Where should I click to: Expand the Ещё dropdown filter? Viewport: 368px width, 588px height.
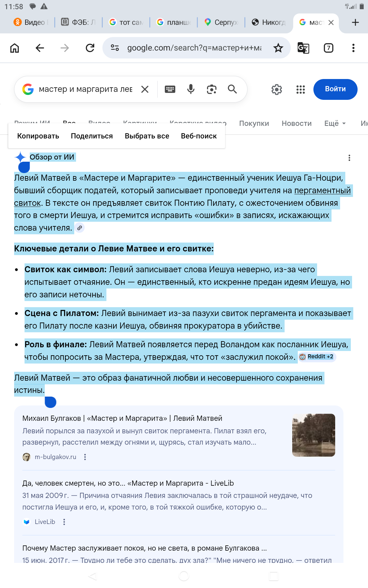click(335, 123)
